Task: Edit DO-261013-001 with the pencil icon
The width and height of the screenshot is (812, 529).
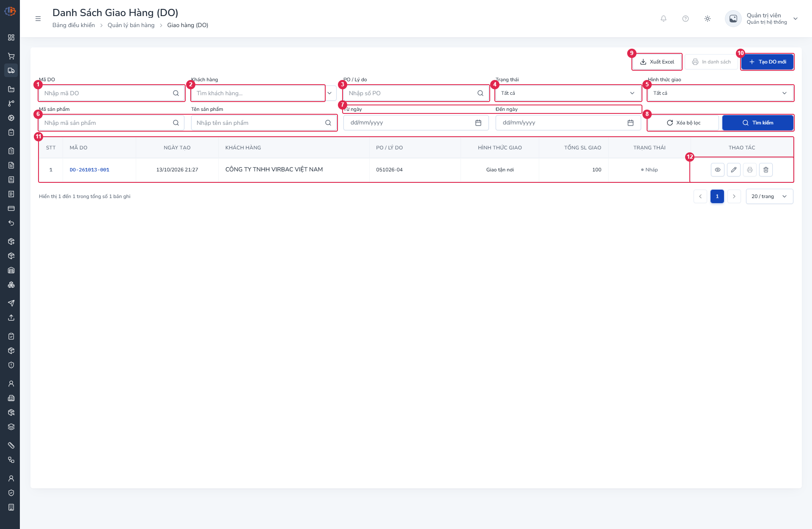Action: [x=734, y=170]
